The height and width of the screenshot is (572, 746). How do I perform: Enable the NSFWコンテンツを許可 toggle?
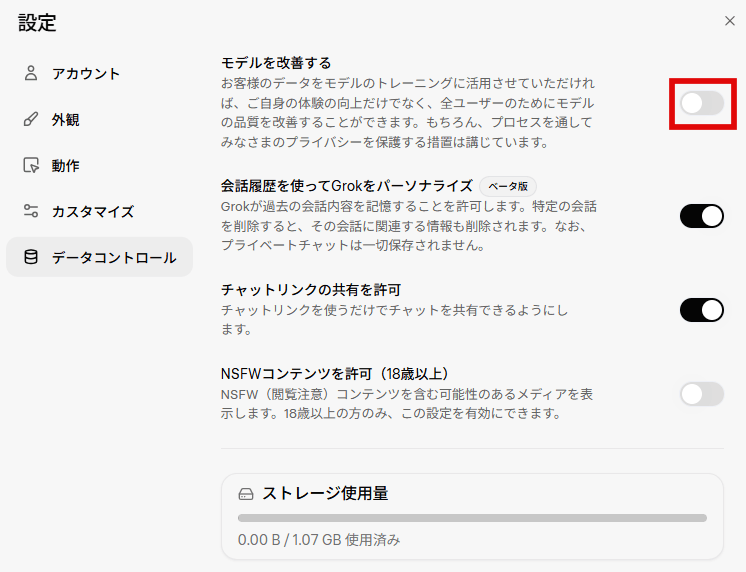701,394
